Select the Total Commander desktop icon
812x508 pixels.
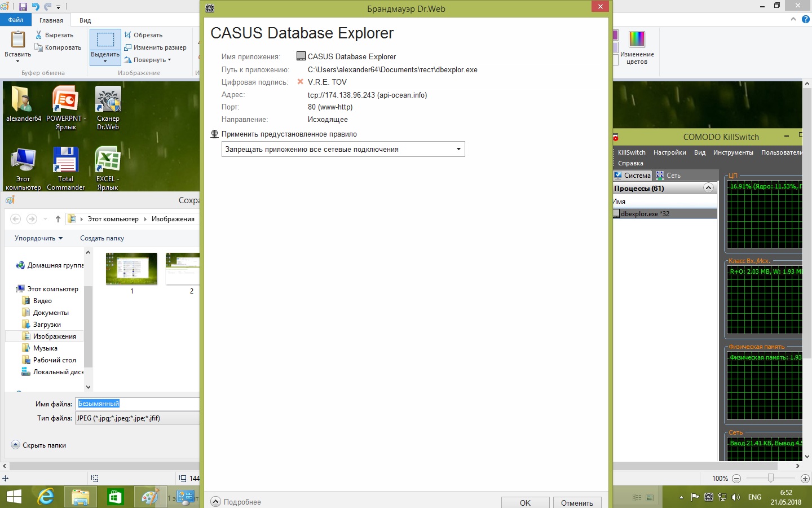[66, 168]
